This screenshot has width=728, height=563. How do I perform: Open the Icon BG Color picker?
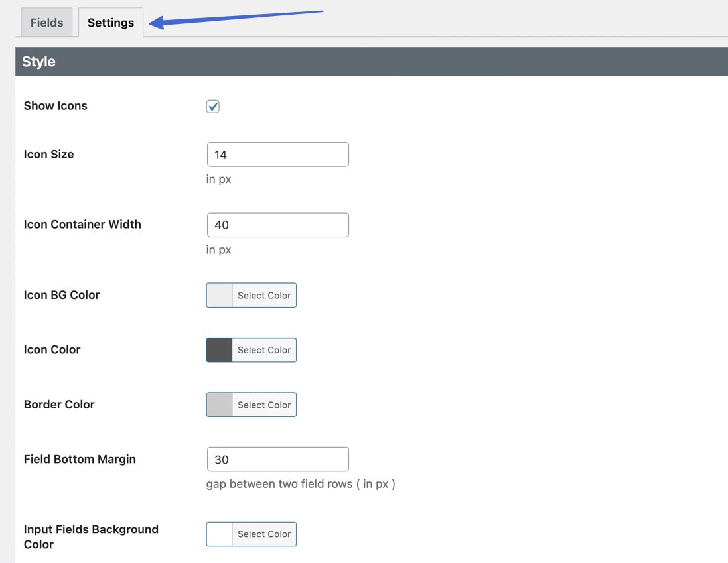click(x=263, y=295)
